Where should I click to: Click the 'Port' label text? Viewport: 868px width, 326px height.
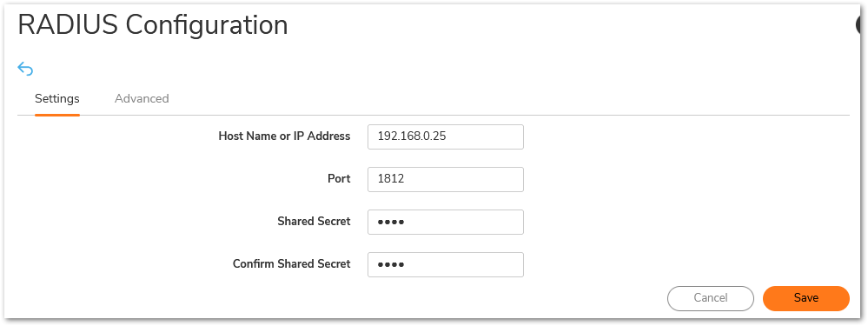(x=339, y=179)
